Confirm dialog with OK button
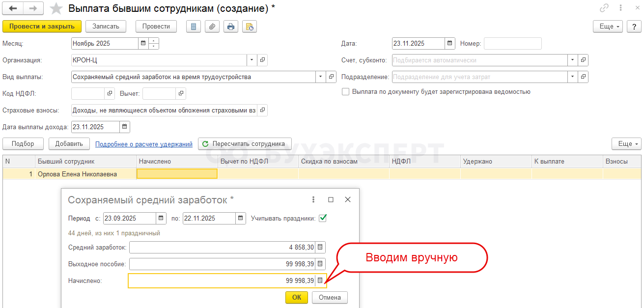The width and height of the screenshot is (644, 308). 297,297
